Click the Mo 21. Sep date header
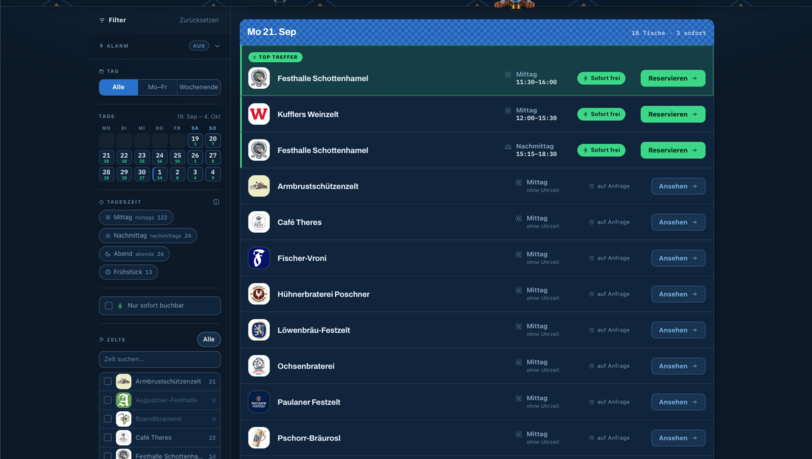The height and width of the screenshot is (459, 812). click(x=271, y=32)
